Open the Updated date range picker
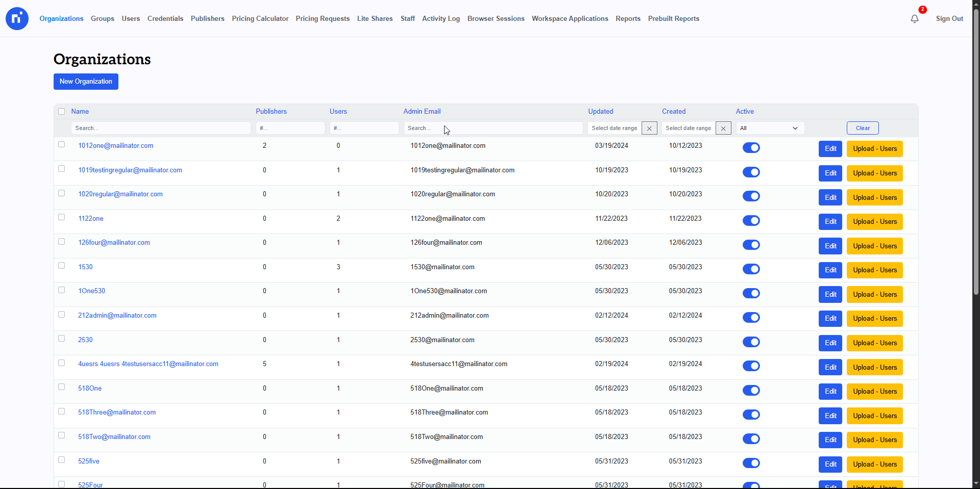The height and width of the screenshot is (489, 980). (615, 128)
